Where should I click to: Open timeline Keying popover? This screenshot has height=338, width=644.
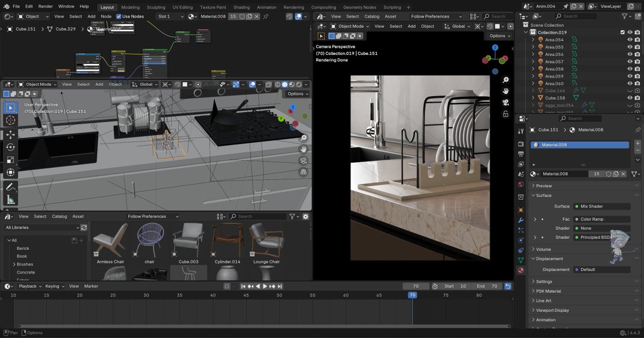point(54,286)
